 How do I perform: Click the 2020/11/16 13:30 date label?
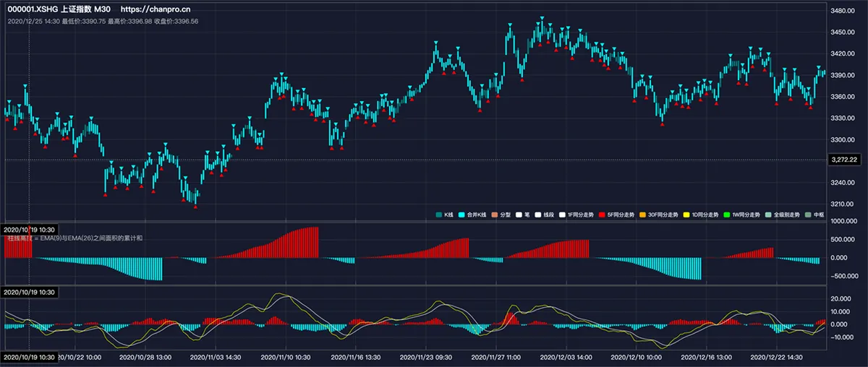(x=355, y=357)
